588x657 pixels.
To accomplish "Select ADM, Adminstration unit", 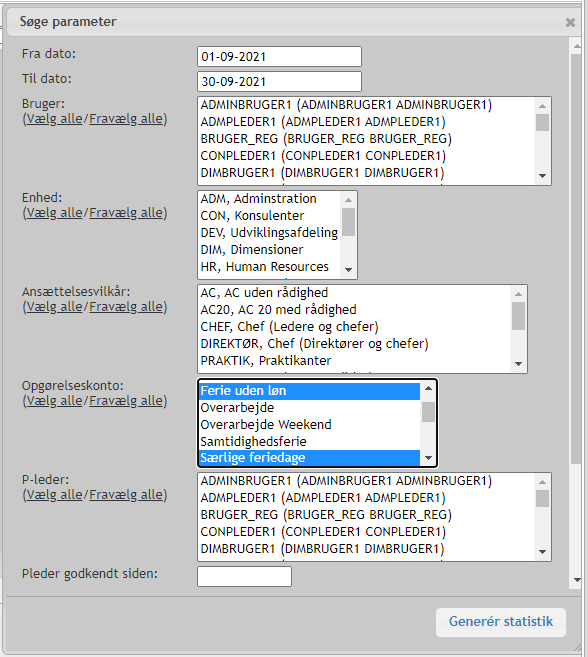I will click(x=269, y=199).
